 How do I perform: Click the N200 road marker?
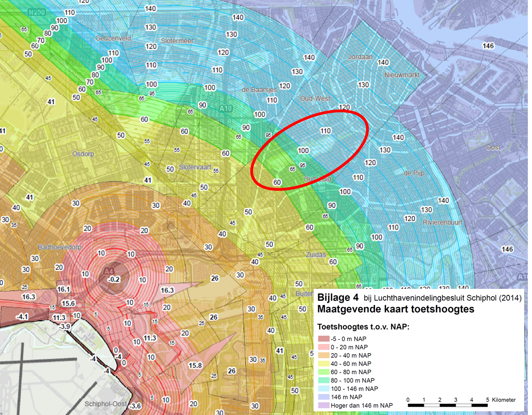point(36,12)
